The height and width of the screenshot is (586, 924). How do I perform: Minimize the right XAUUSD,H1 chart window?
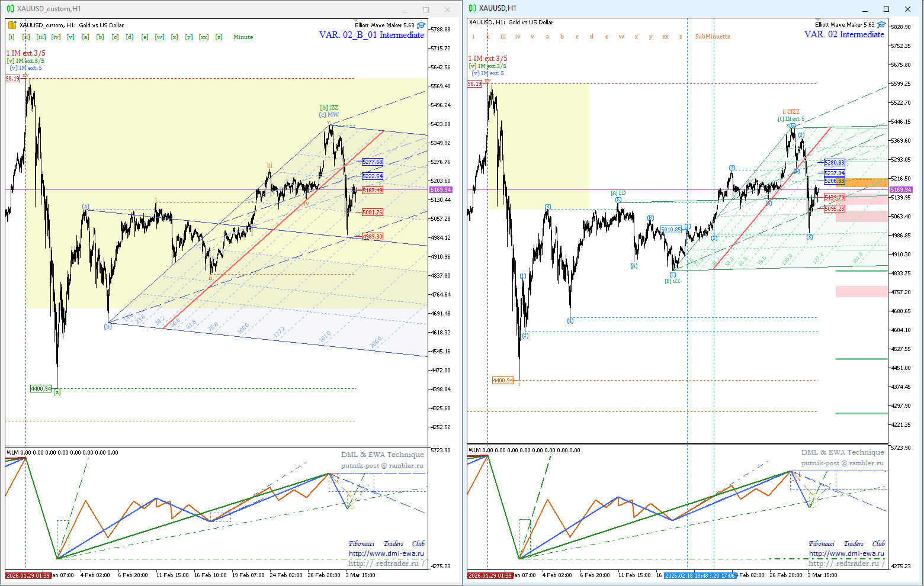click(865, 9)
